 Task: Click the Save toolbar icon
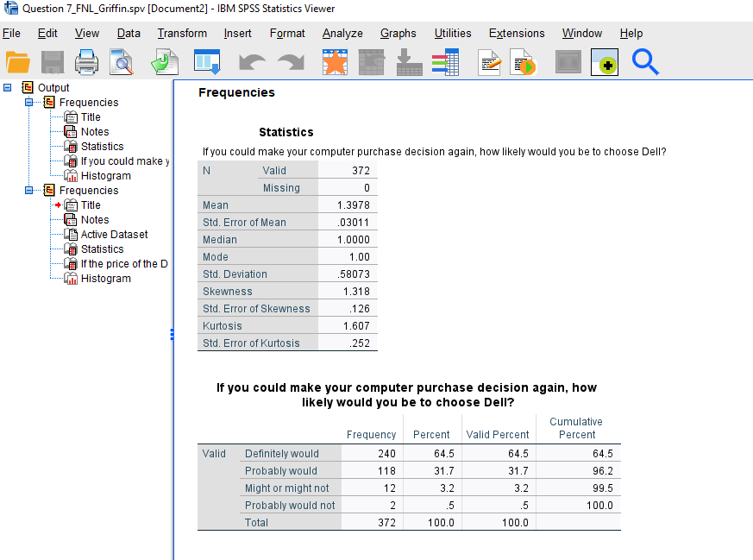[x=52, y=62]
